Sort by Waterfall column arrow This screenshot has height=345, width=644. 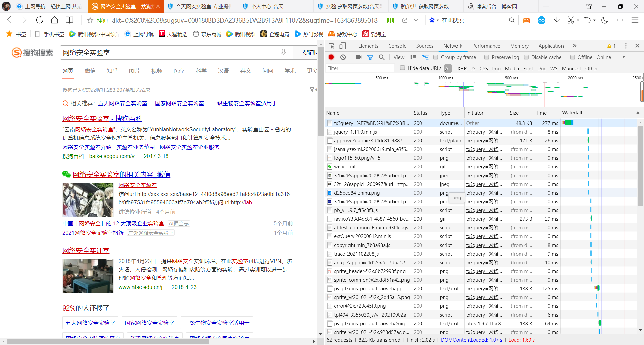click(x=638, y=113)
